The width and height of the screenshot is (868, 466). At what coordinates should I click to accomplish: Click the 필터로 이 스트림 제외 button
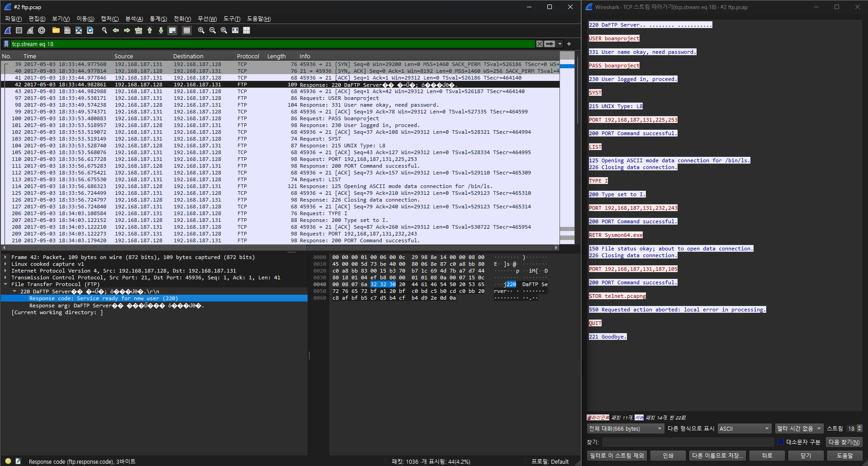[x=617, y=456]
